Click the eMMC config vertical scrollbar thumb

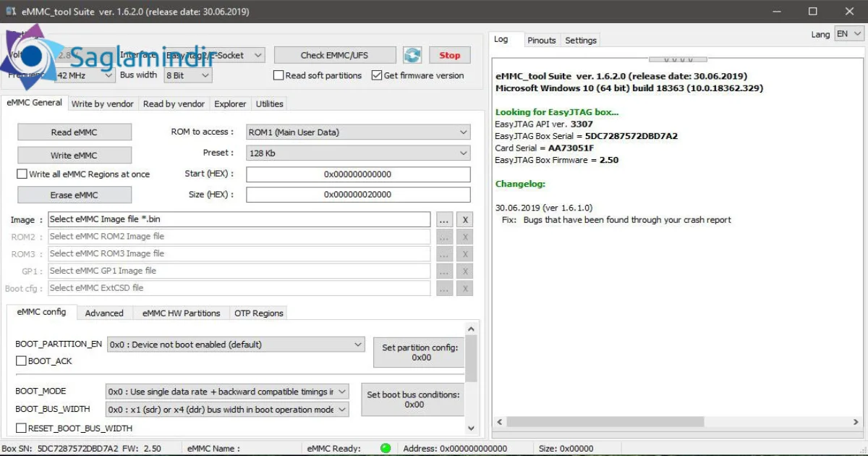pos(471,358)
